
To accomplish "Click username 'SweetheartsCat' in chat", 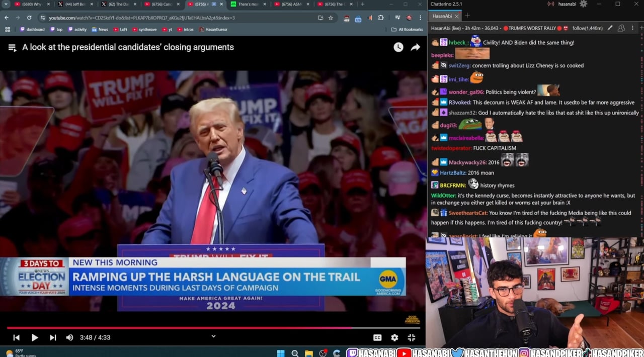I will point(468,213).
